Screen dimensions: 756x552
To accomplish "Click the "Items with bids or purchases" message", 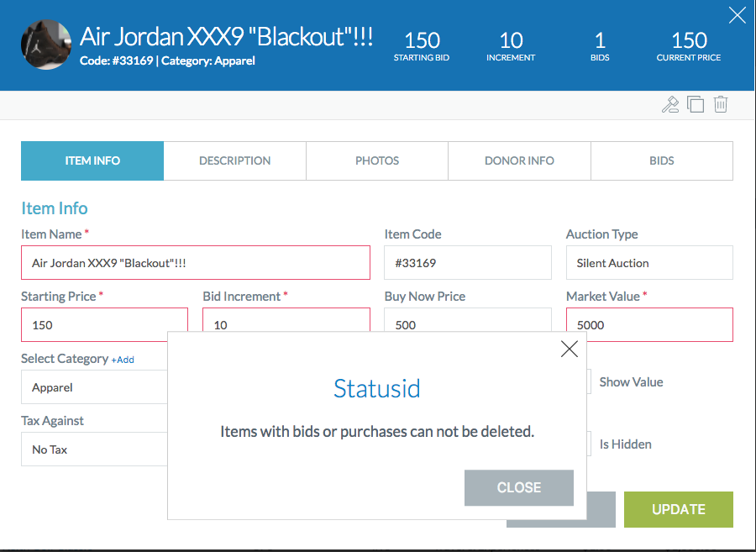I will 377,431.
